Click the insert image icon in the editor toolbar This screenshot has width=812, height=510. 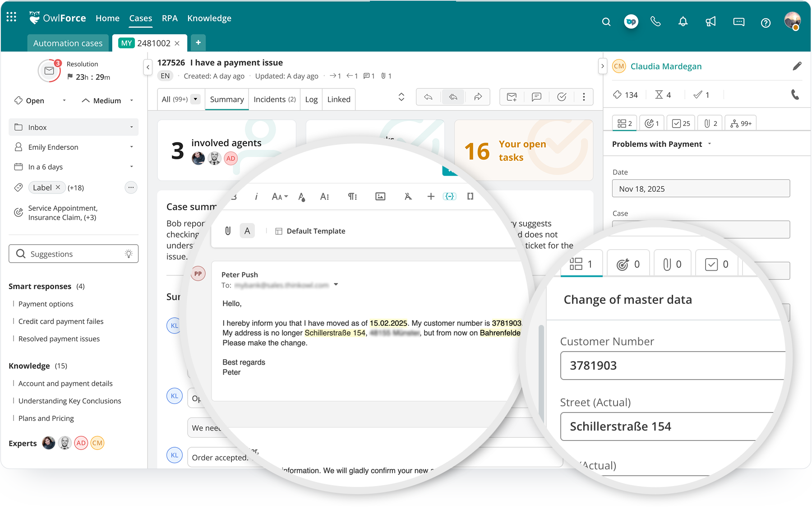point(381,196)
